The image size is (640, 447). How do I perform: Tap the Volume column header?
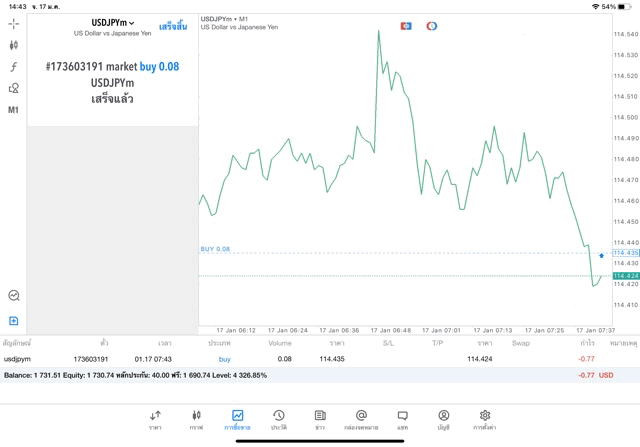(280, 343)
